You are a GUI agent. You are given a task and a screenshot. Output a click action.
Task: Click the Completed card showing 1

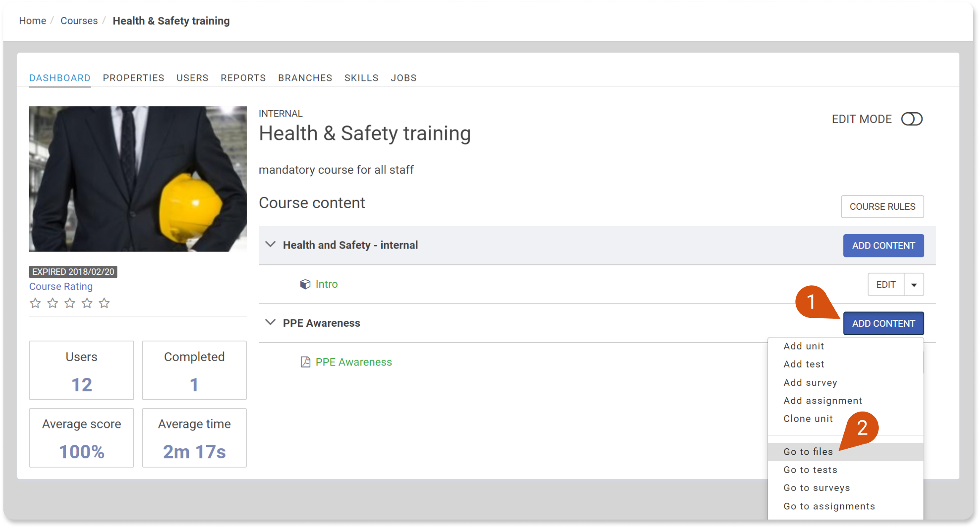coord(194,370)
